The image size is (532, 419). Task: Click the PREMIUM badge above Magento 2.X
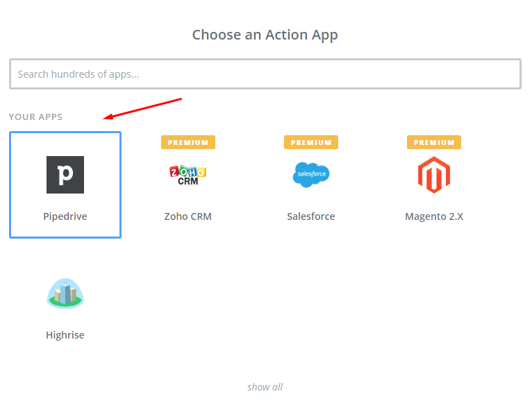point(434,142)
